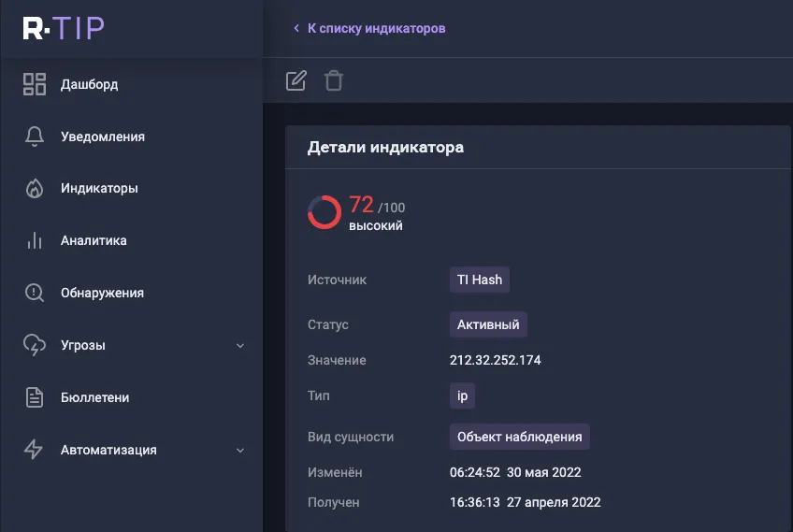Open Аналитика bar chart icon
This screenshot has height=532, width=793.
tap(35, 240)
